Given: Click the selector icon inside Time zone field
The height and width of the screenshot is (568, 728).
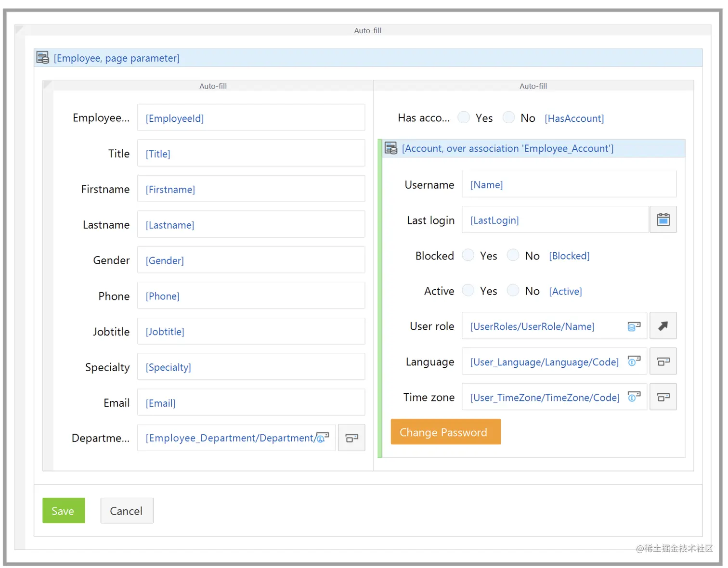Looking at the screenshot, I should point(634,397).
